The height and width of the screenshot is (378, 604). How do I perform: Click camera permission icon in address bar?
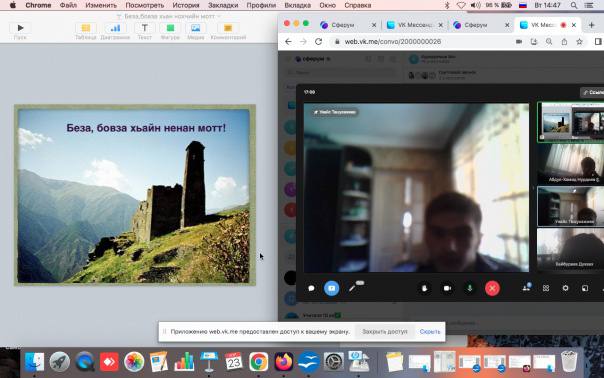(519, 42)
